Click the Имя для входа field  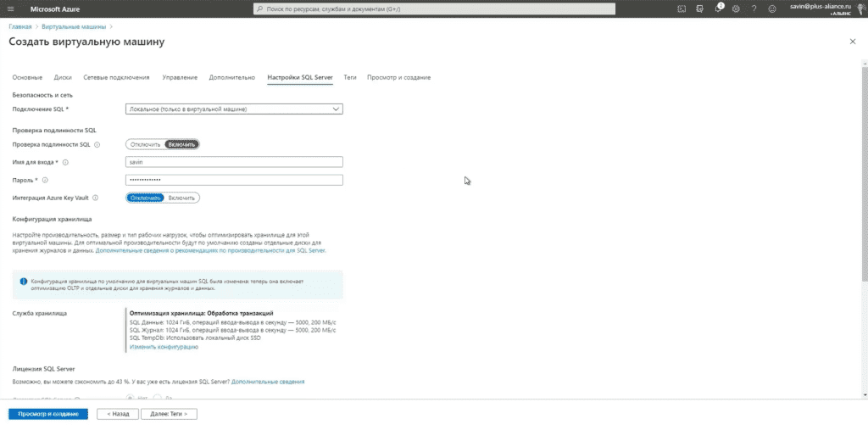tap(234, 162)
